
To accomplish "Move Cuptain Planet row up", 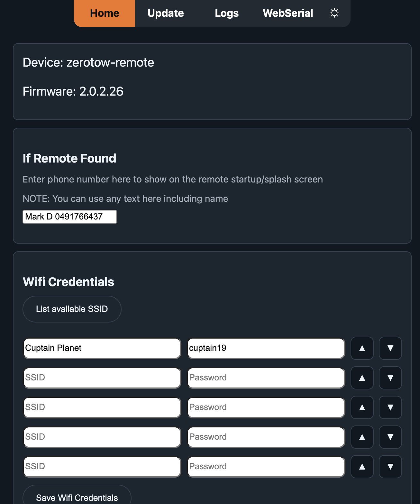I will [x=362, y=348].
